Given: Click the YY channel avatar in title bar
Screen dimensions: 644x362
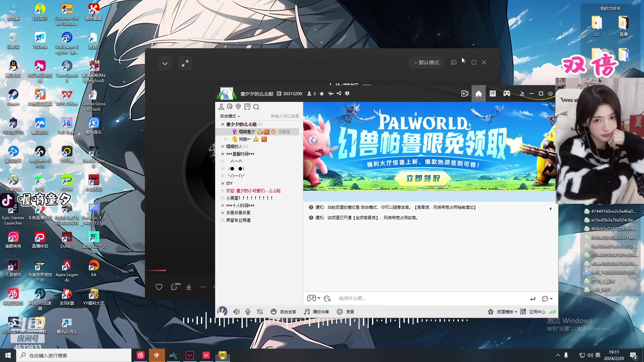Looking at the screenshot, I should [x=226, y=94].
